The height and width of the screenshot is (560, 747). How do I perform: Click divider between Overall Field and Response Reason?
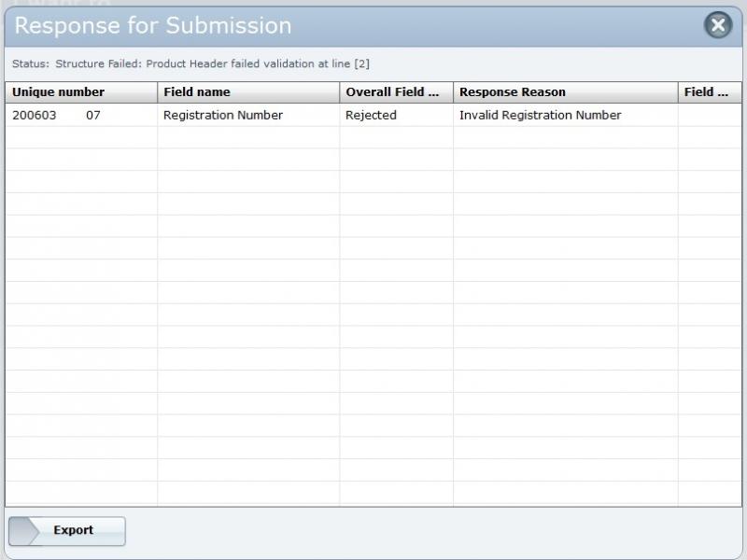click(x=454, y=92)
